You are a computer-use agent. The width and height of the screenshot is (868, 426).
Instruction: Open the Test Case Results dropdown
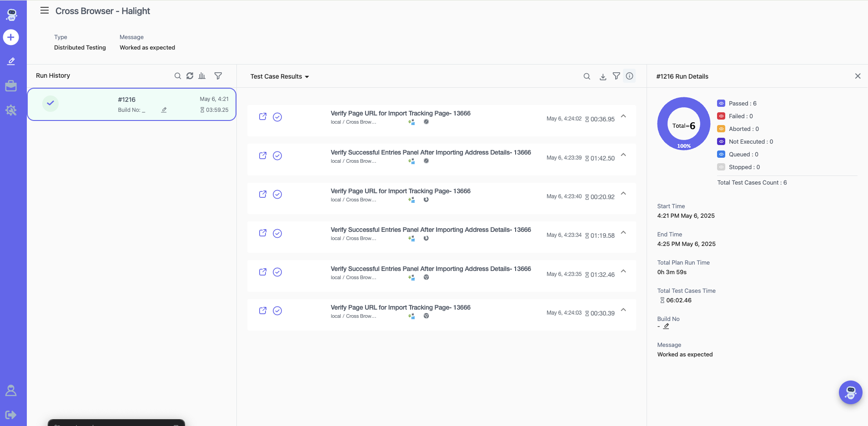pos(280,77)
